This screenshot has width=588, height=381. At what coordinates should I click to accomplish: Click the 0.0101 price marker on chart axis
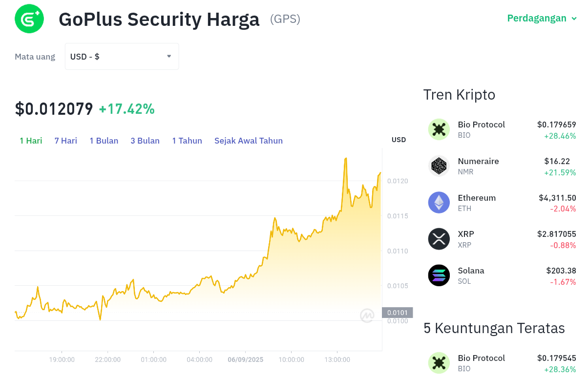pyautogui.click(x=398, y=313)
